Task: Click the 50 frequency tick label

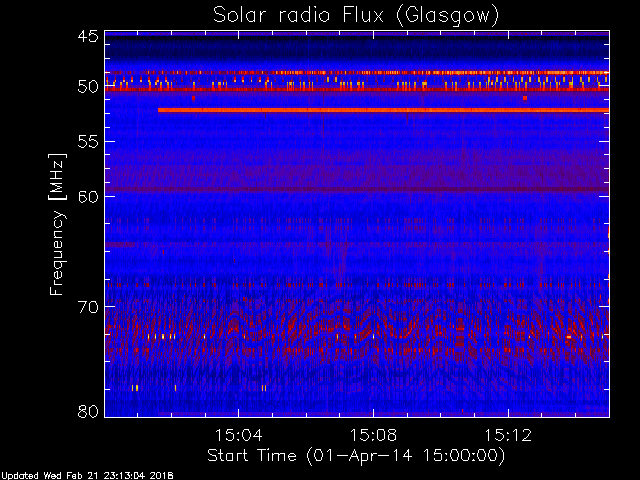Action: click(x=88, y=87)
